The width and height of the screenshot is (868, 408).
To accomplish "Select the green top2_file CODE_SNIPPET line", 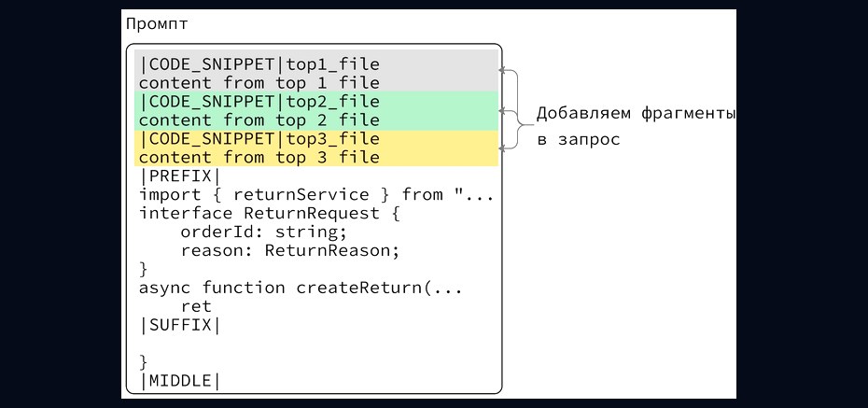I will pyautogui.click(x=259, y=102).
